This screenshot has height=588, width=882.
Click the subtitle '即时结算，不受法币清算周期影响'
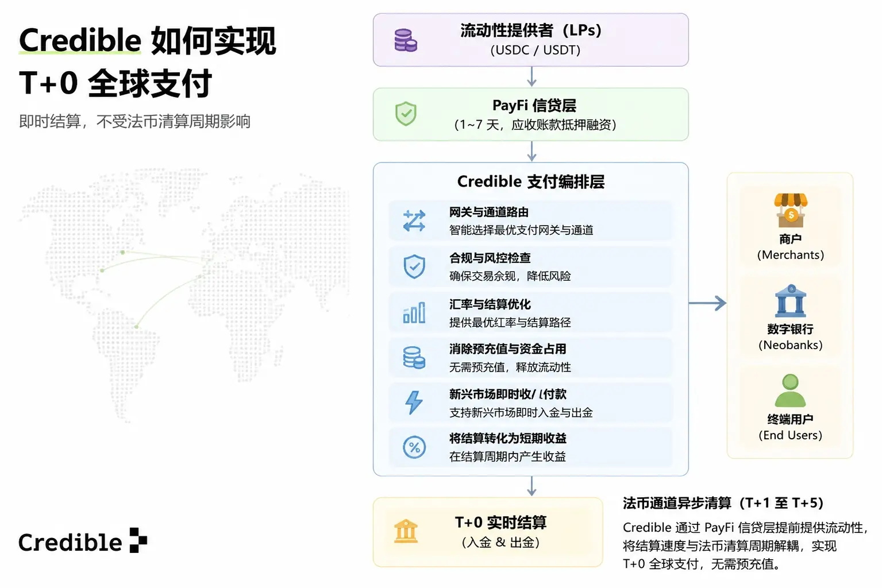[135, 121]
